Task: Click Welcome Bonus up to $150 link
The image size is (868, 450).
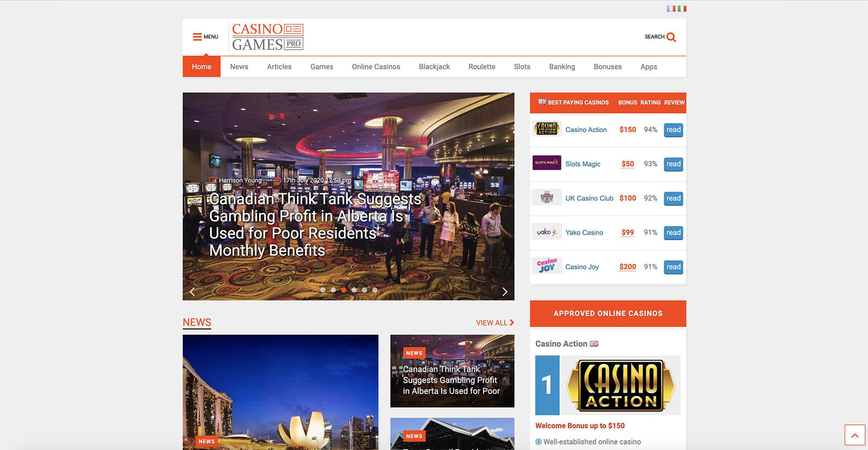Action: (580, 426)
